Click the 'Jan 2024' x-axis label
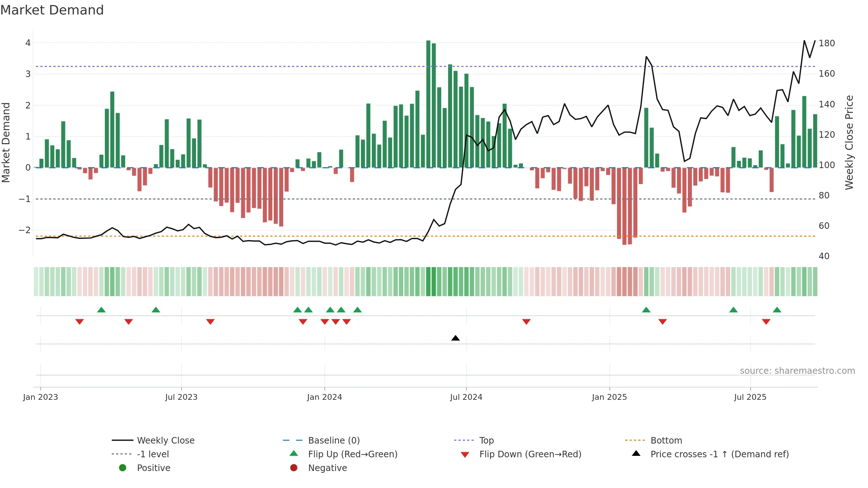 coord(324,397)
